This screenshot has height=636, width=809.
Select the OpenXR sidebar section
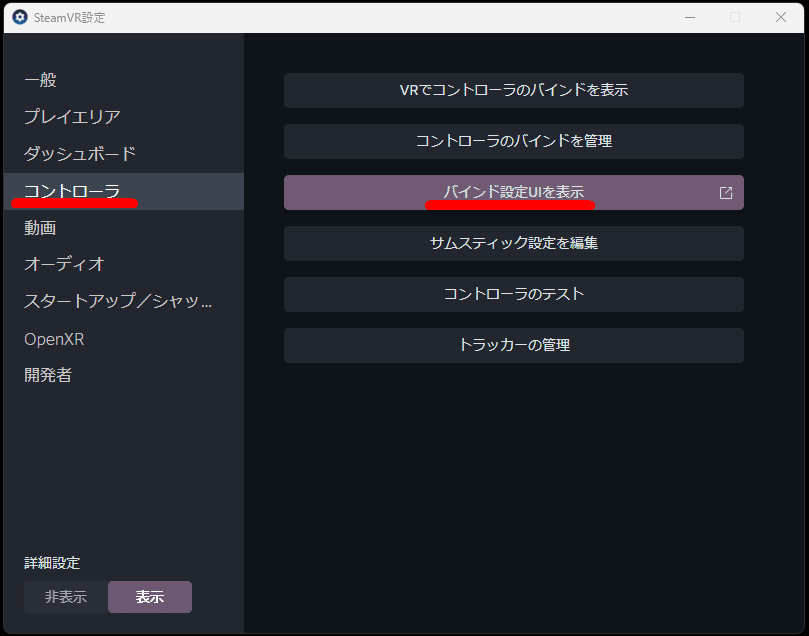click(x=55, y=338)
